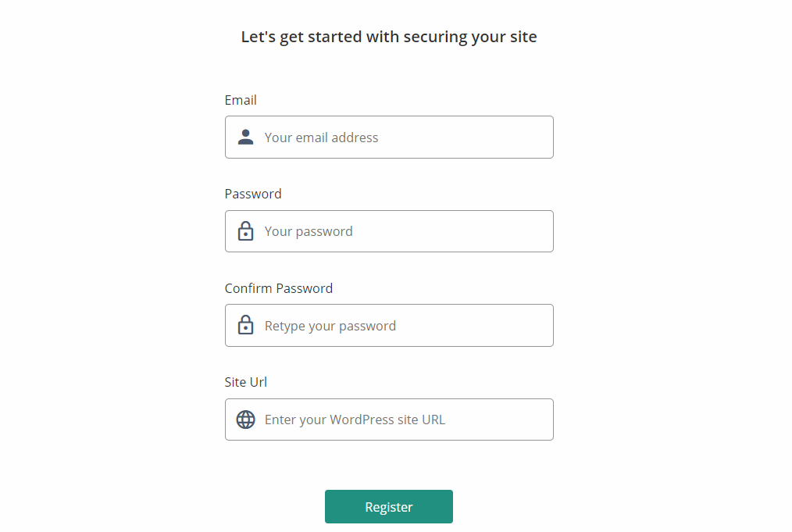This screenshot has height=532, width=792.
Task: Click the 'Enter your WordPress site URL' placeholder
Action: [355, 420]
